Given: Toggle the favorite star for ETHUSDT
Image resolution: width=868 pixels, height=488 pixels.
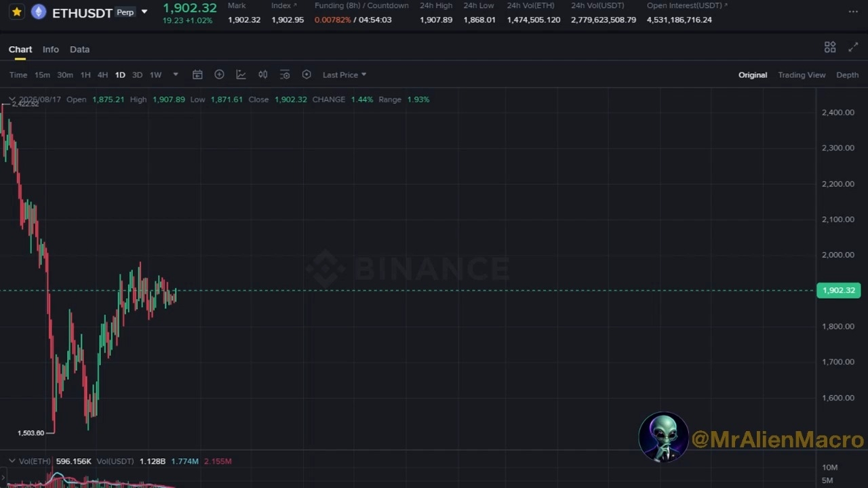Looking at the screenshot, I should pyautogui.click(x=16, y=12).
